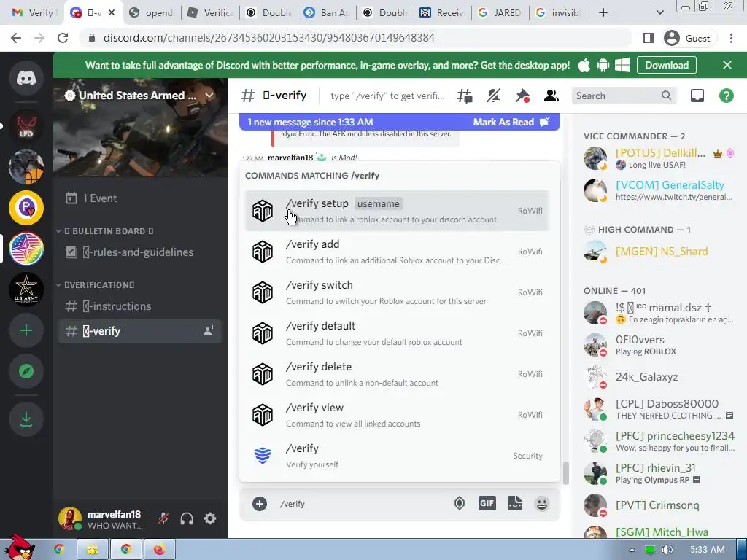The width and height of the screenshot is (747, 560).
Task: Open [MGEN] NS_Shard member profile
Action: [x=659, y=252]
